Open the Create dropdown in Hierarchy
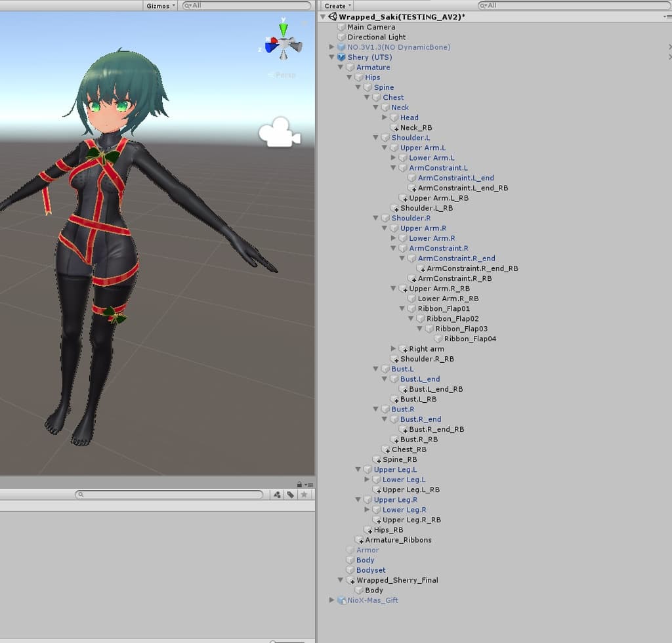 coord(337,6)
